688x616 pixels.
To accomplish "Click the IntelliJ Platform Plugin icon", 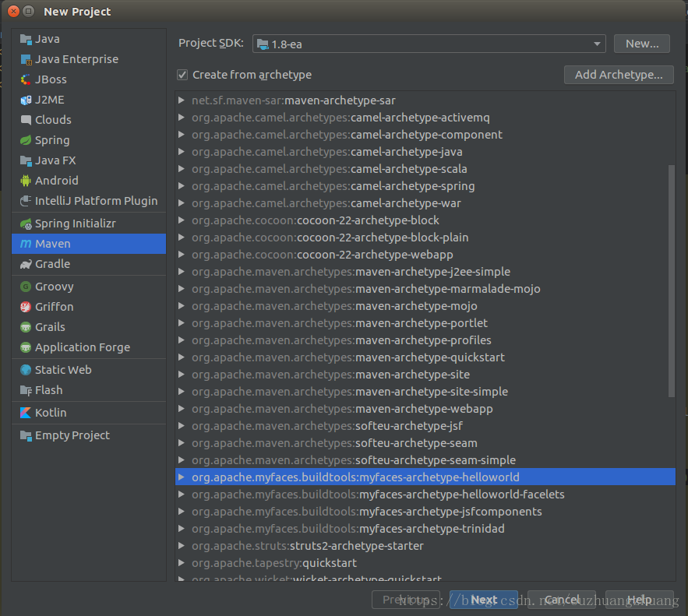I will 26,201.
